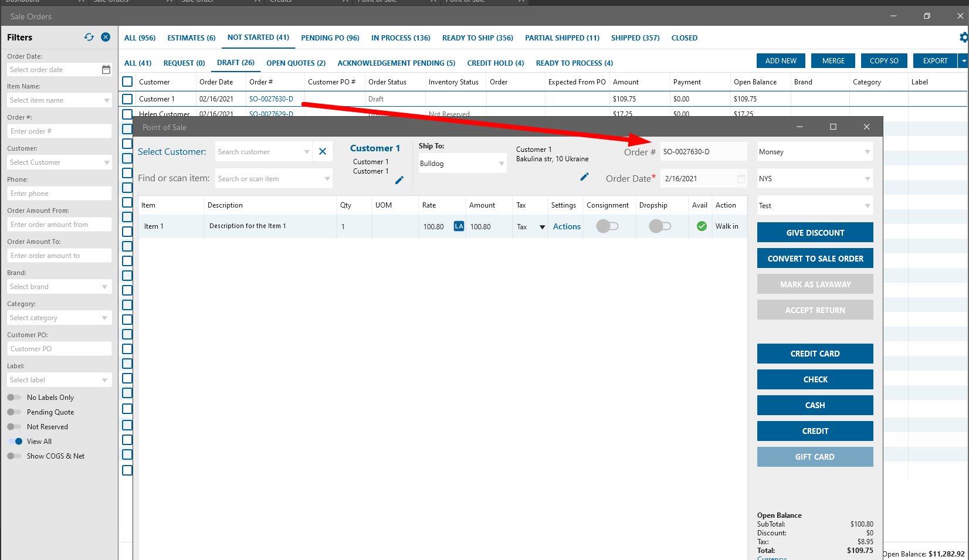Turn off the View All filter
Screen dimensions: 969x560
(15, 442)
